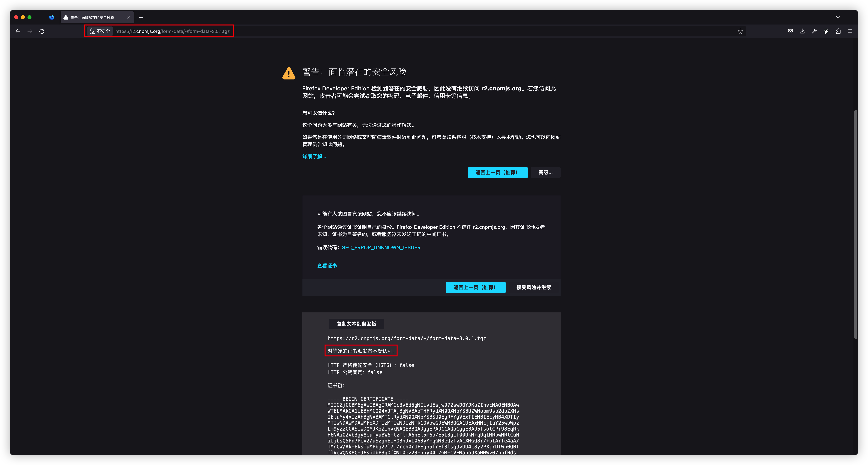This screenshot has height=465, width=868.
Task: Click the extensions puzzle piece icon
Action: coord(838,31)
